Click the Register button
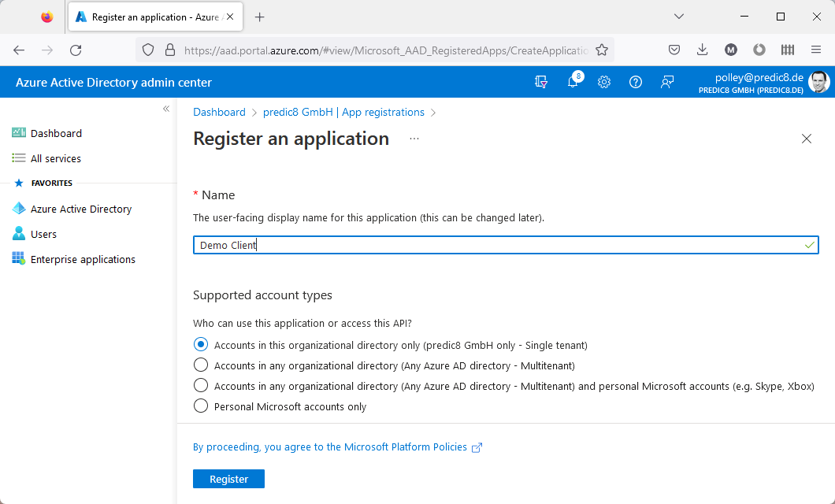 228,478
